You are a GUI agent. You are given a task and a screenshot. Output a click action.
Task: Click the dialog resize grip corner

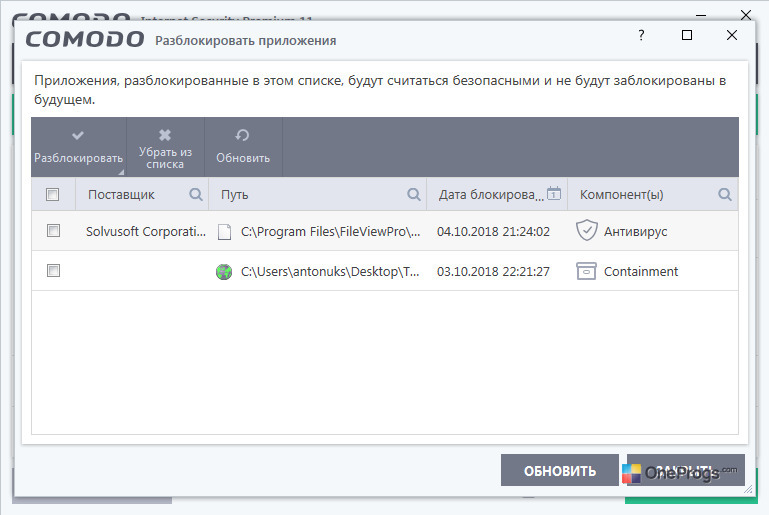(748, 489)
